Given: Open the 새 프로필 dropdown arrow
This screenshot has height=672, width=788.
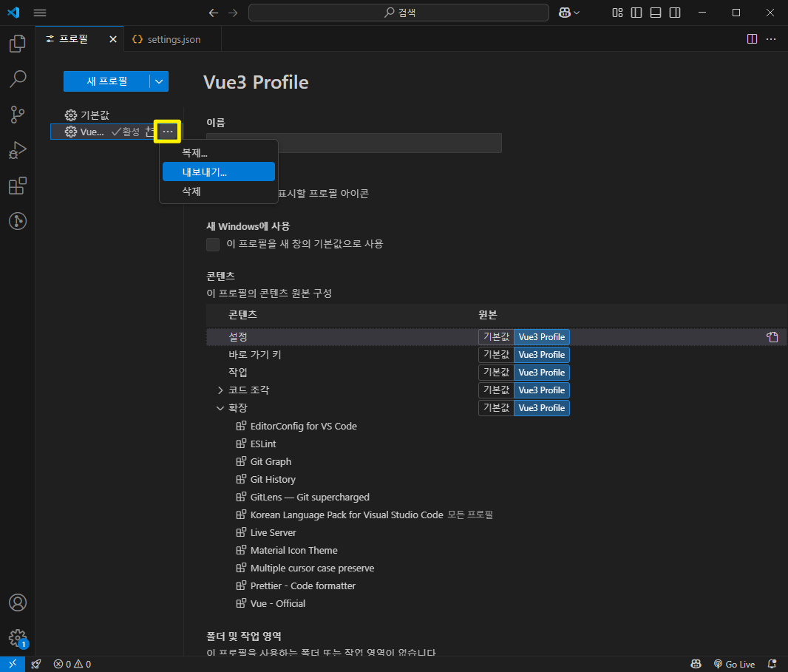Looking at the screenshot, I should point(159,81).
